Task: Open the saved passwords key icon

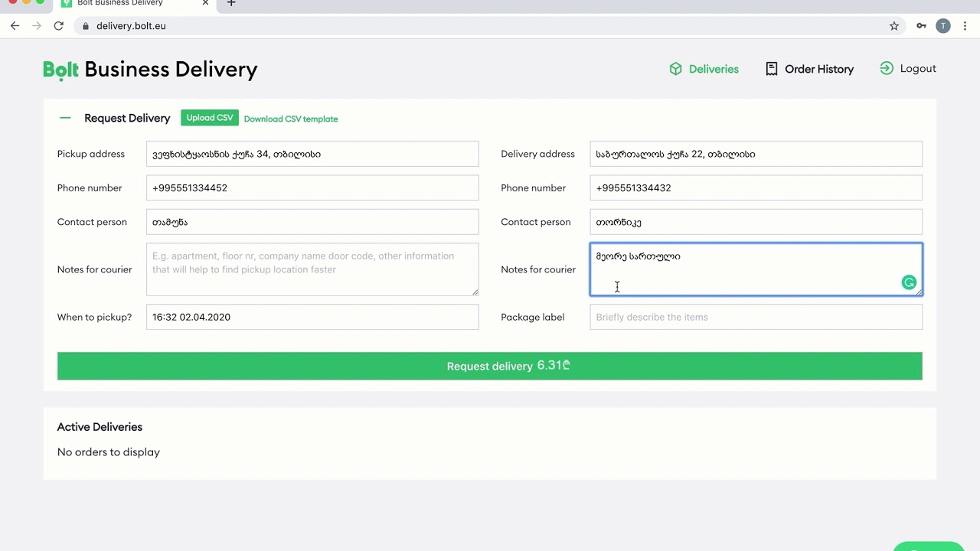Action: click(x=921, y=26)
